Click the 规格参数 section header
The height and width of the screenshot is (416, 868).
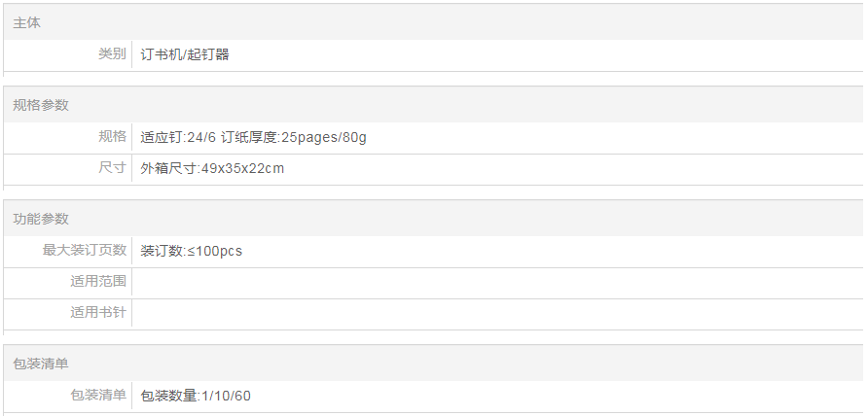click(x=41, y=105)
